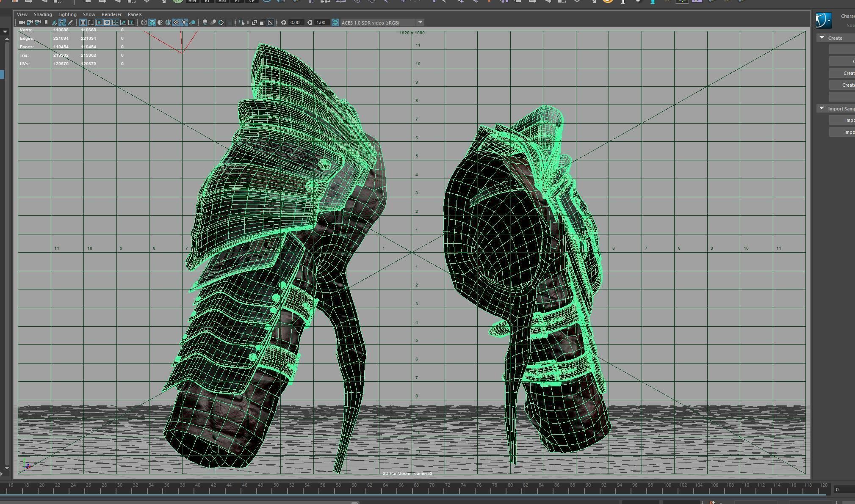Click the '1920 x 1080' resolution text

(412, 33)
